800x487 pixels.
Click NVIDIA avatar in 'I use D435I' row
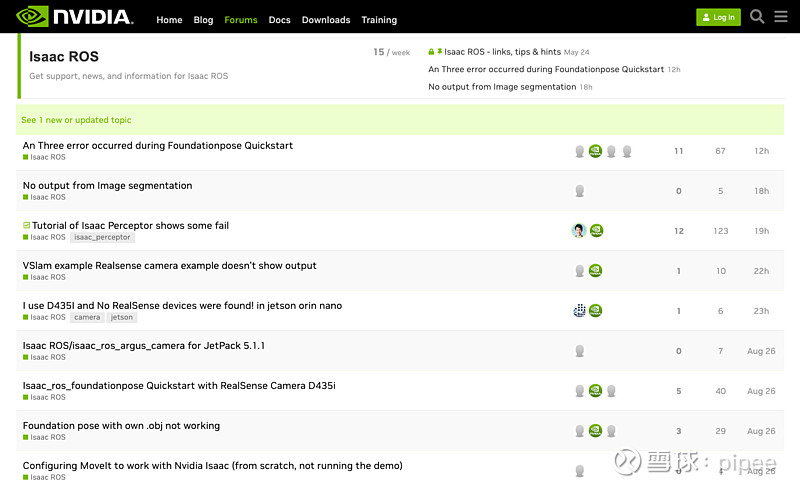click(595, 311)
